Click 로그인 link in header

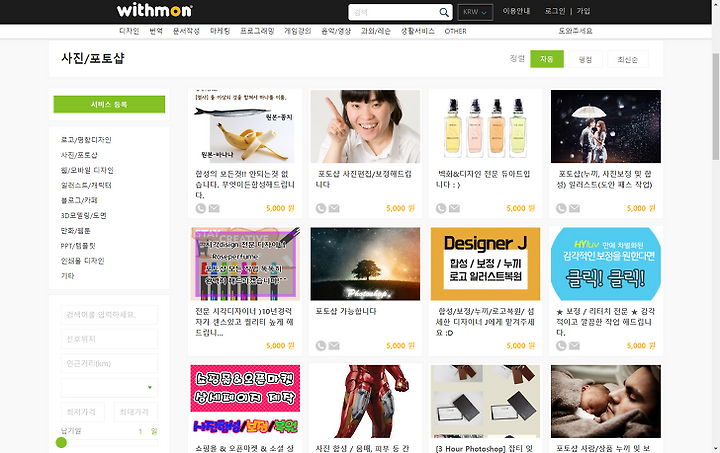point(555,11)
